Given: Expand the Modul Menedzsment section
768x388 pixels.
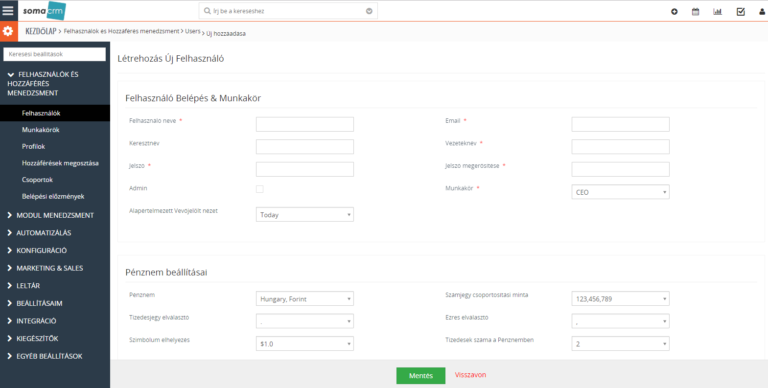Looking at the screenshot, I should tap(55, 215).
